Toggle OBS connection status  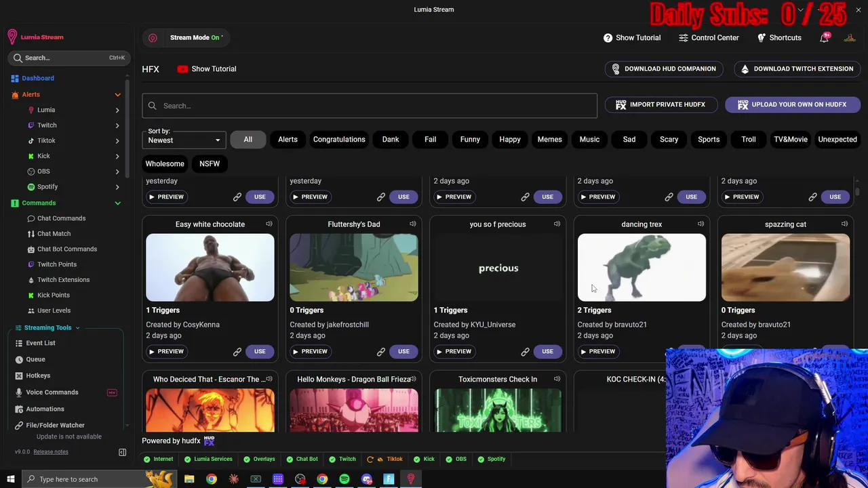click(455, 459)
